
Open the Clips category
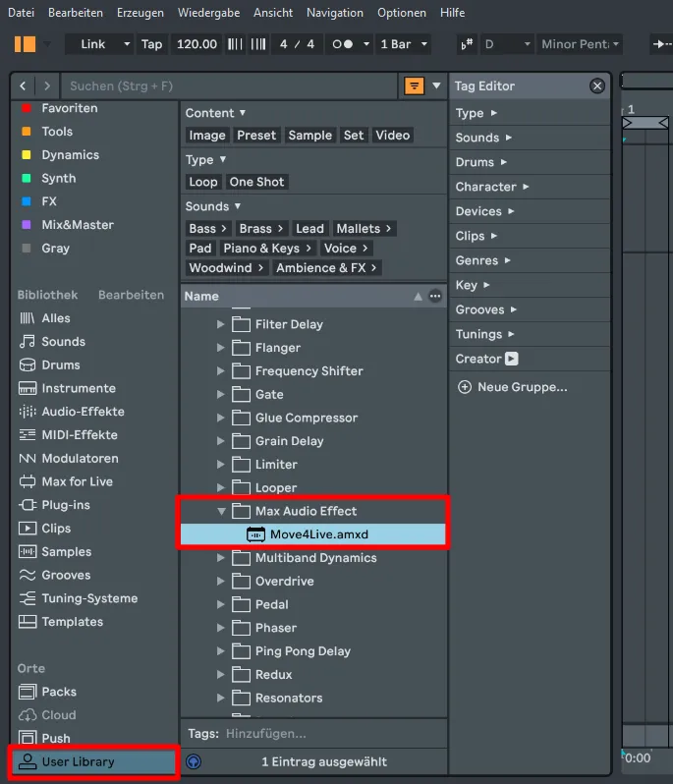click(x=56, y=528)
